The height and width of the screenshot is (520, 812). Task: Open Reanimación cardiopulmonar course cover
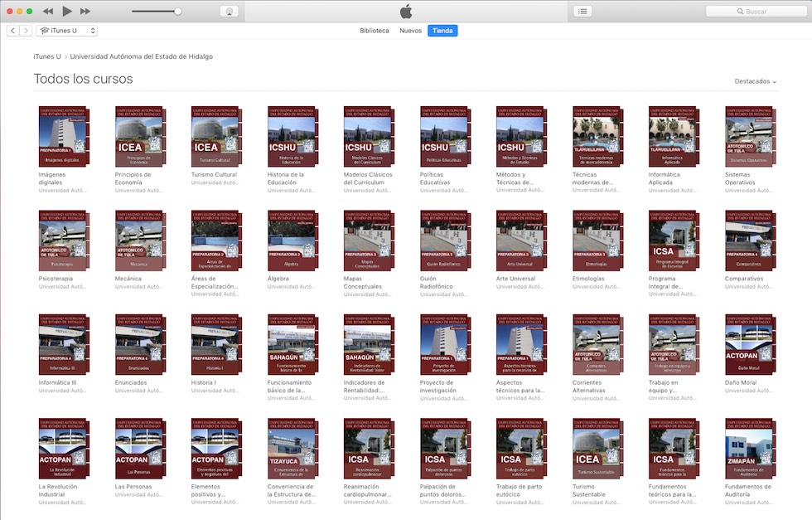(369, 449)
